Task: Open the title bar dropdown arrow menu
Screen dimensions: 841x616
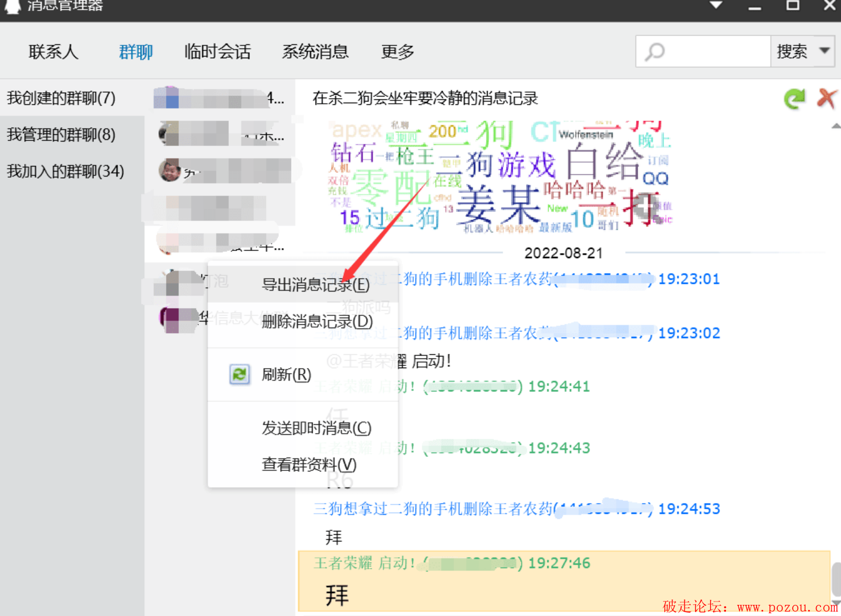Action: [x=716, y=5]
